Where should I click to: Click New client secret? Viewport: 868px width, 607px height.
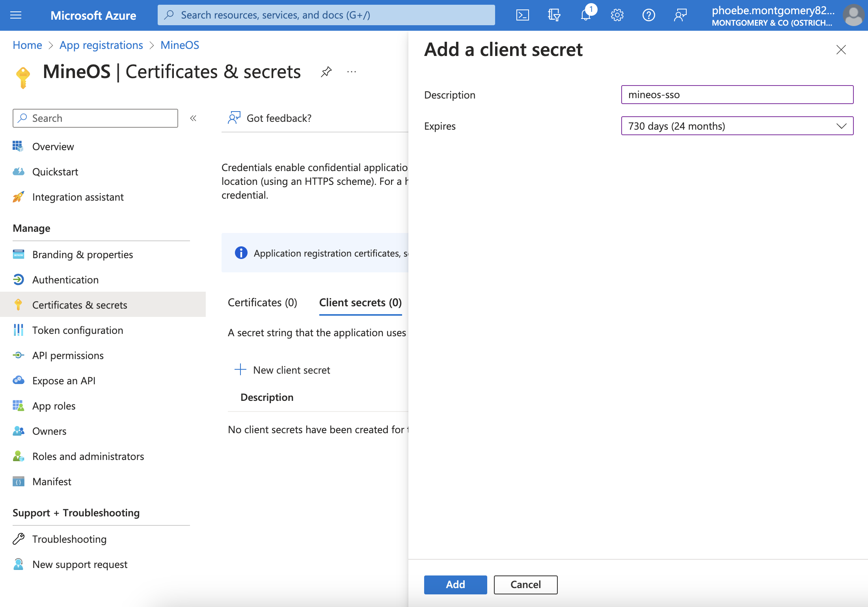click(282, 370)
